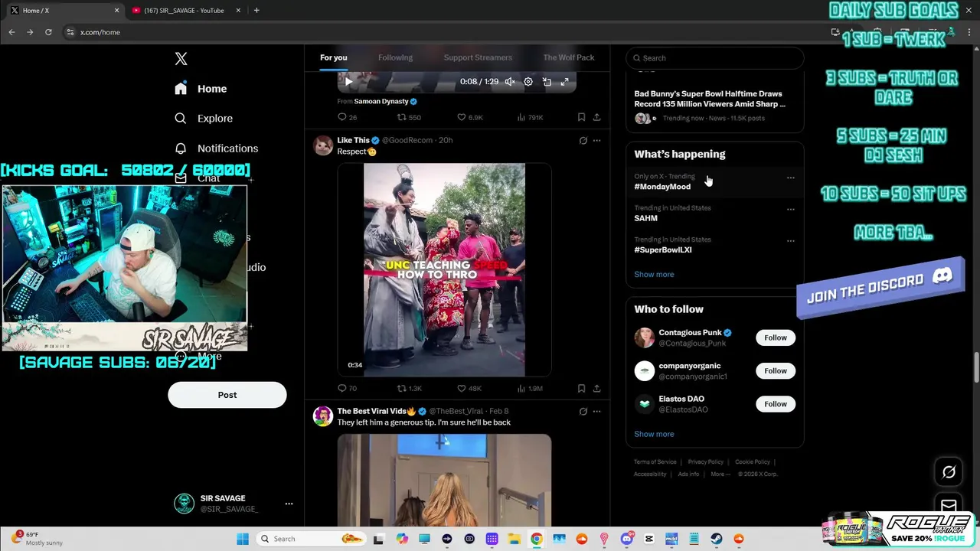This screenshot has width=980, height=551.
Task: Open the Terms of Service link
Action: [655, 462]
